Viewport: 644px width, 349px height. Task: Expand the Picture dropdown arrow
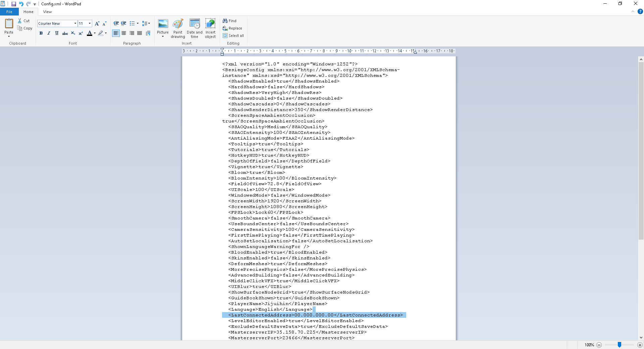click(163, 37)
